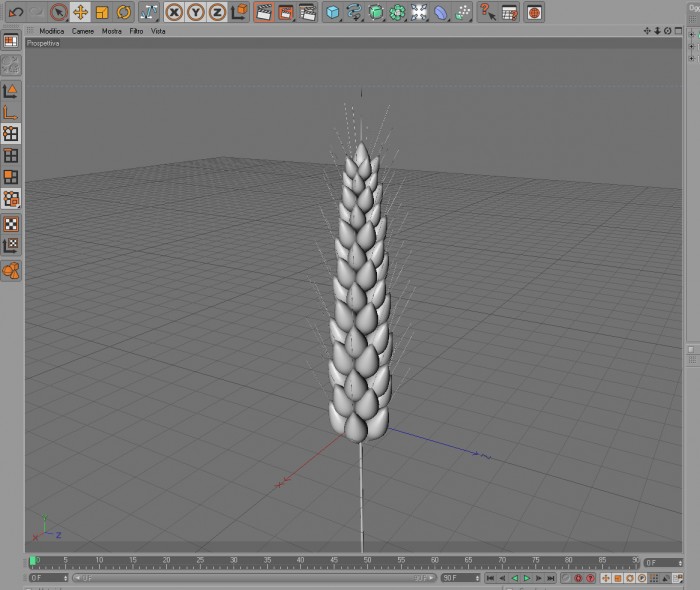Play animation backwards

(514, 578)
